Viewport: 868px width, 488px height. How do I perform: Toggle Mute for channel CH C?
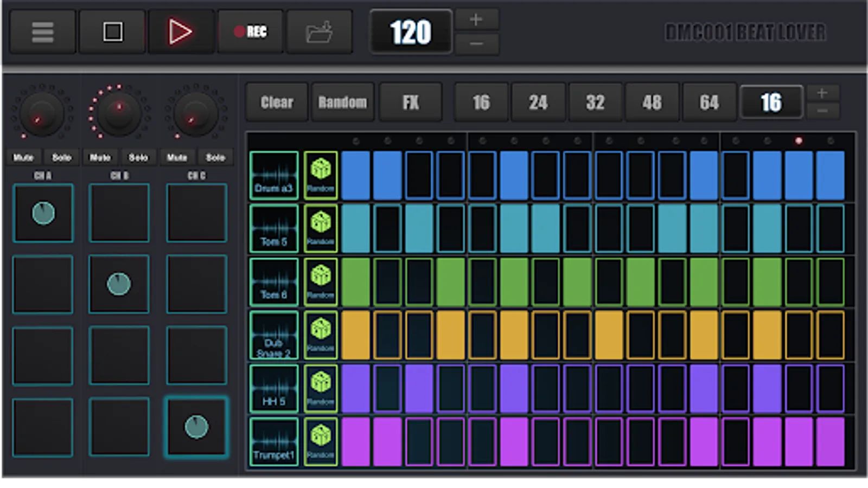click(x=177, y=157)
